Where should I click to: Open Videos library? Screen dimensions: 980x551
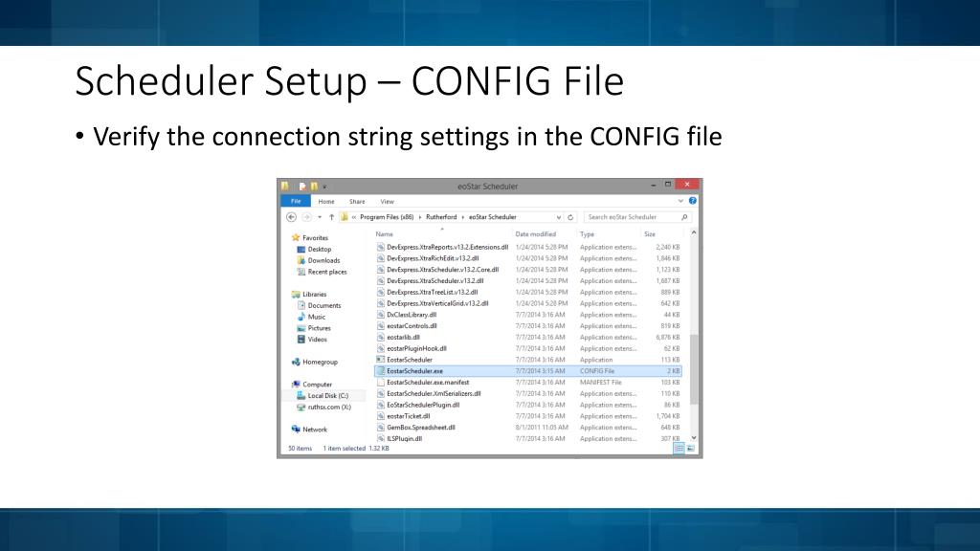[x=317, y=340]
